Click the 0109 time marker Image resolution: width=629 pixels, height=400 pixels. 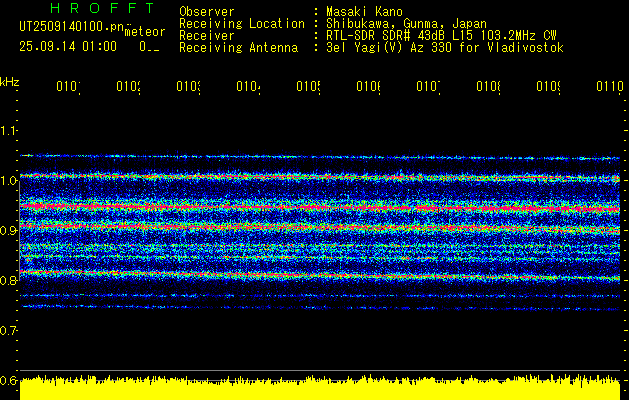[548, 86]
